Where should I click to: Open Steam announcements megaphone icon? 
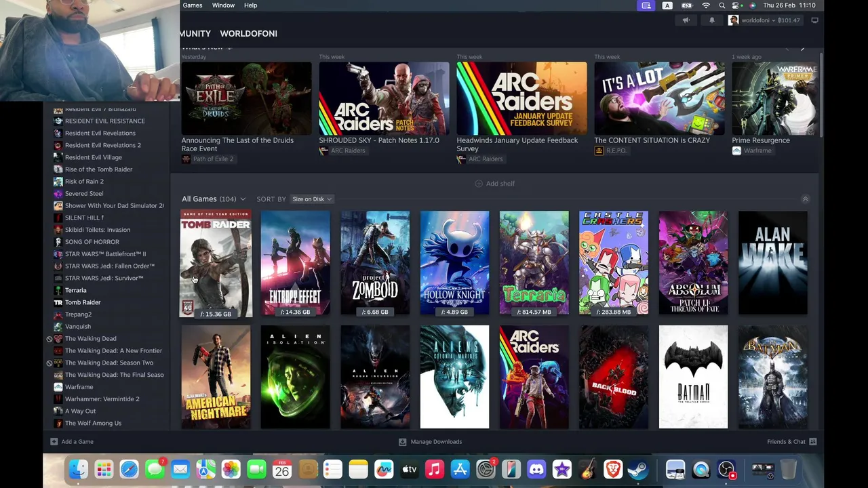686,20
